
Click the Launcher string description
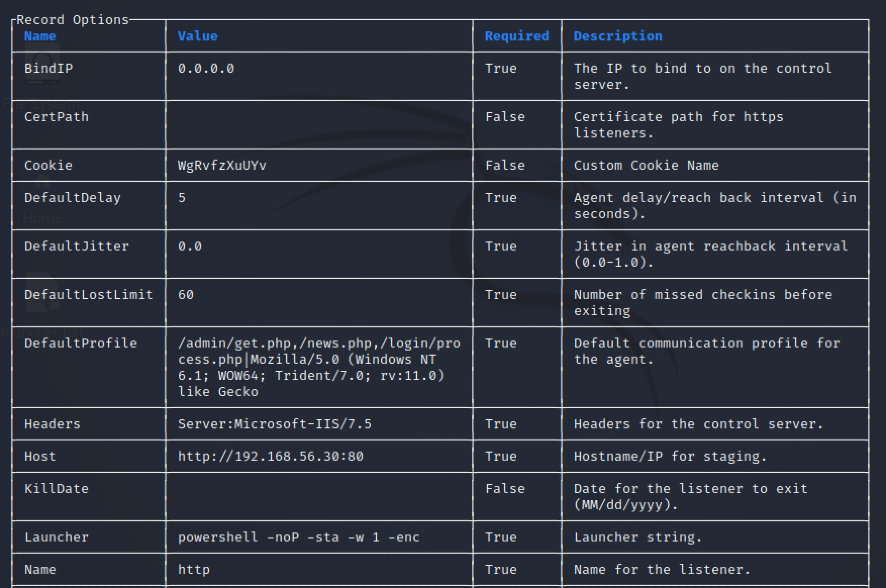pyautogui.click(x=638, y=537)
